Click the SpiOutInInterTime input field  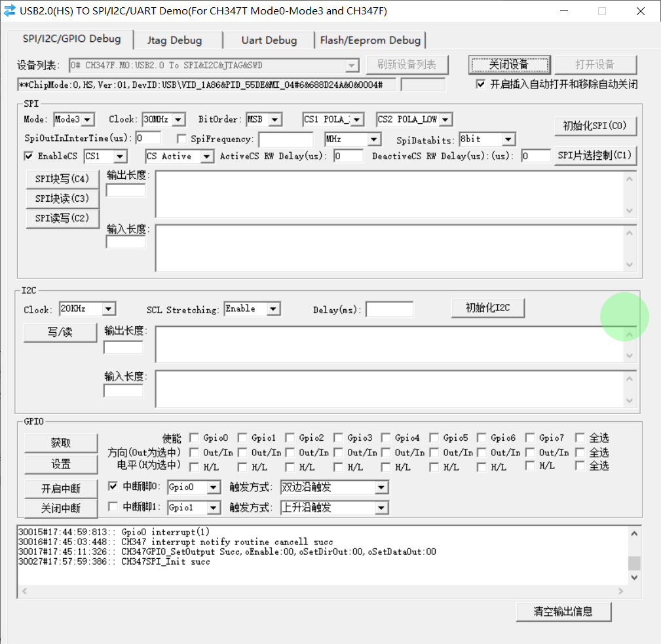[x=148, y=138]
